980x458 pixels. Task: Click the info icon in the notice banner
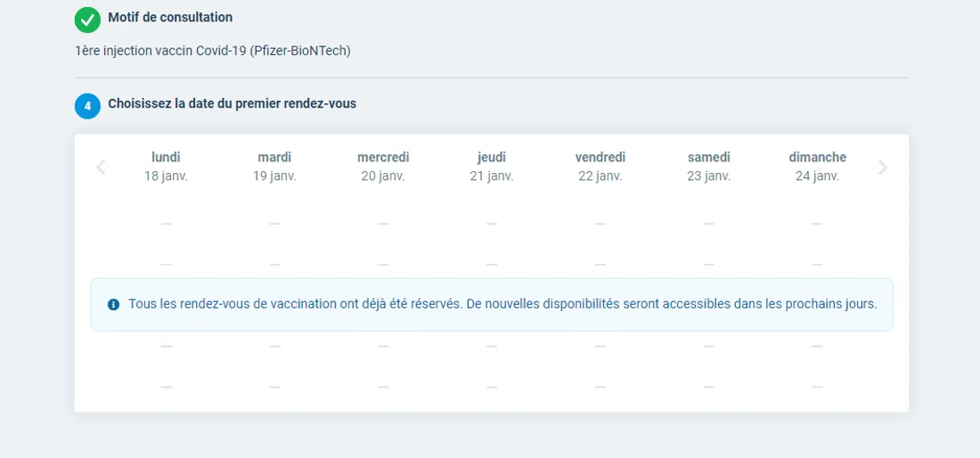point(113,305)
